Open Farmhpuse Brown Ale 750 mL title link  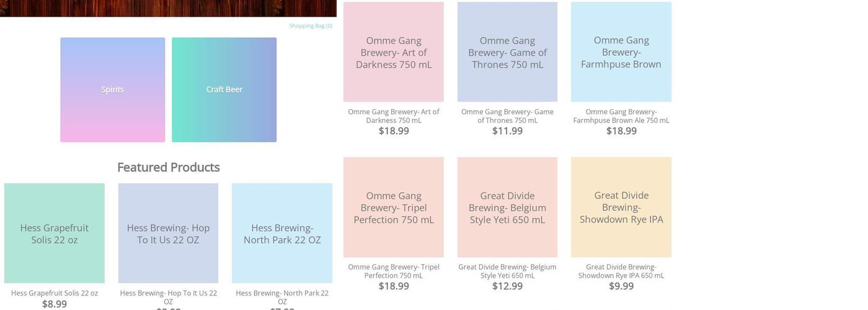click(x=621, y=116)
